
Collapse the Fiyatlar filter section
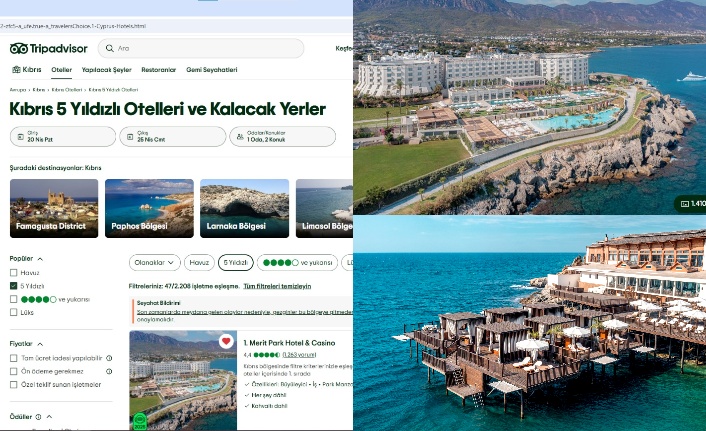click(40, 344)
